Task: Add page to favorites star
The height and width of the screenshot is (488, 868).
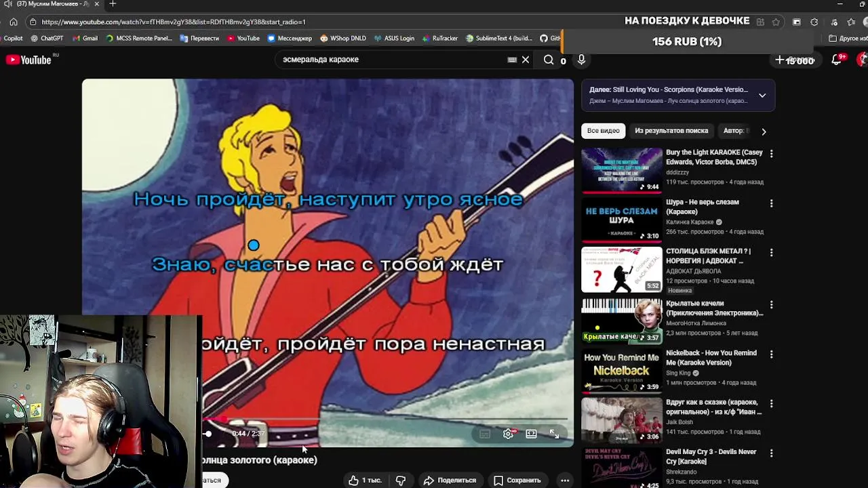Action: click(x=776, y=22)
